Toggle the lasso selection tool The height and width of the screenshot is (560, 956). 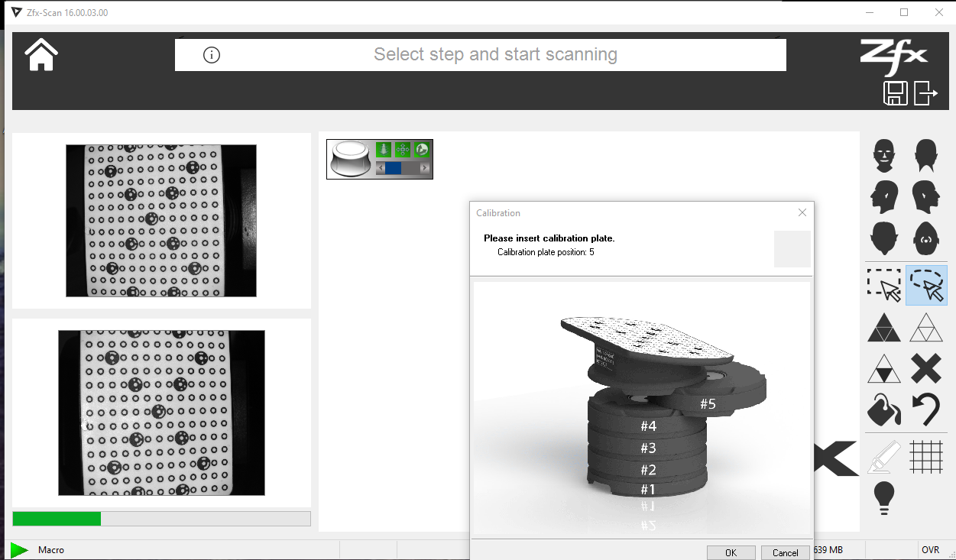tap(926, 285)
